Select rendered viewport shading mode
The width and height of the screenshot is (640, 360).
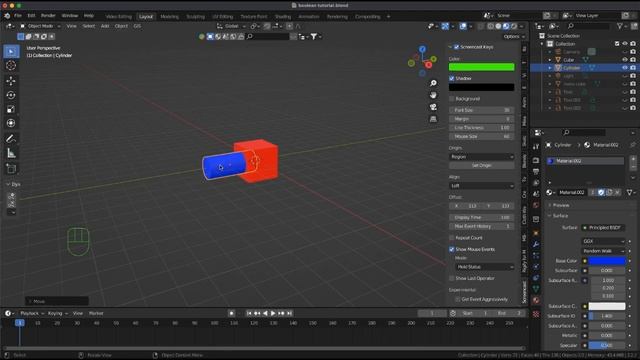coord(514,26)
